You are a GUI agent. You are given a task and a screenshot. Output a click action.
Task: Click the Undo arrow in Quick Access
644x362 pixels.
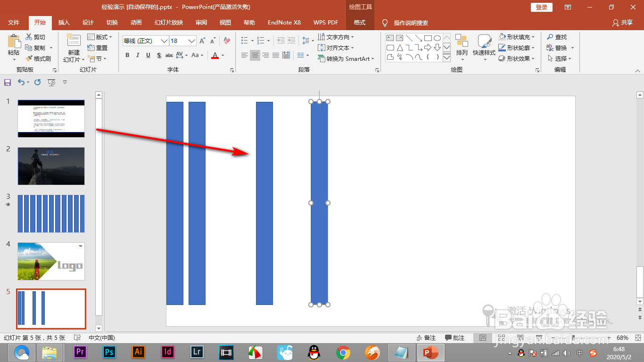[21, 82]
